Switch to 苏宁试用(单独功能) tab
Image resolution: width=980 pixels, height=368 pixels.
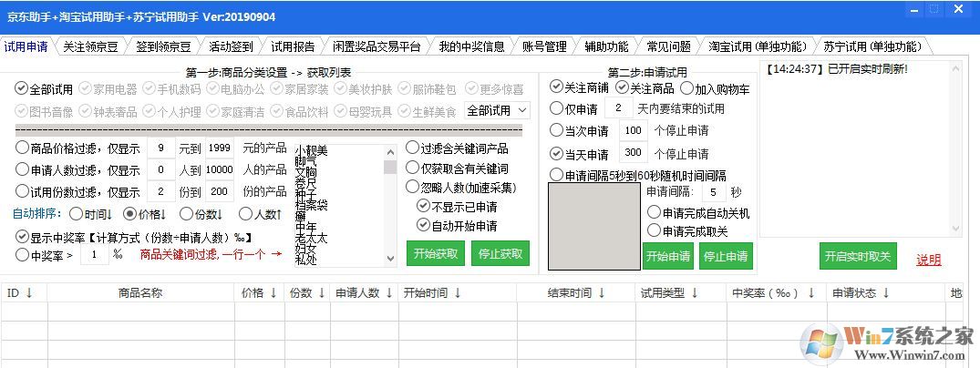pyautogui.click(x=872, y=46)
